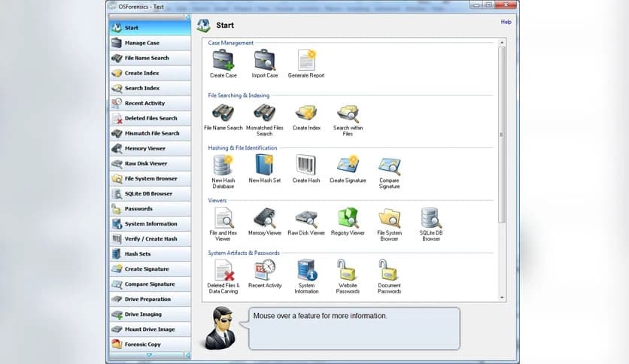Open File System Browser from sidebar

(150, 178)
